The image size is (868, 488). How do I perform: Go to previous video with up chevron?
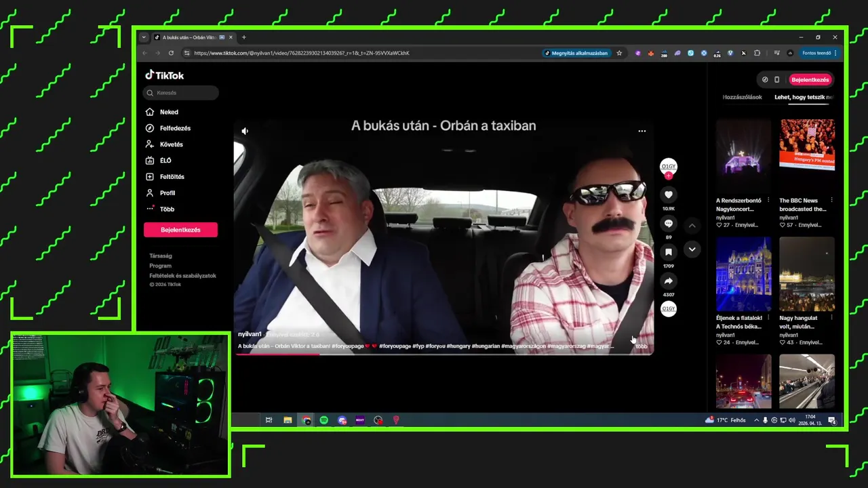click(x=692, y=226)
